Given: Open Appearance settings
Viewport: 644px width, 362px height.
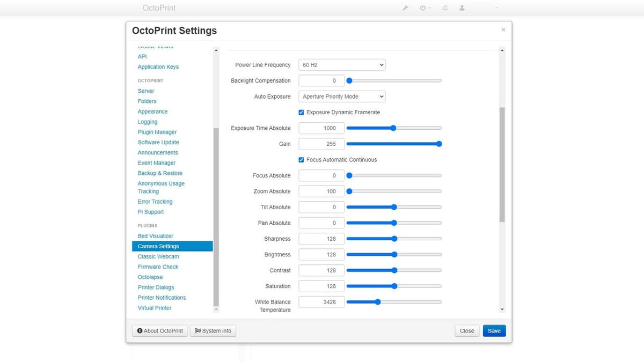Looking at the screenshot, I should pos(152,112).
